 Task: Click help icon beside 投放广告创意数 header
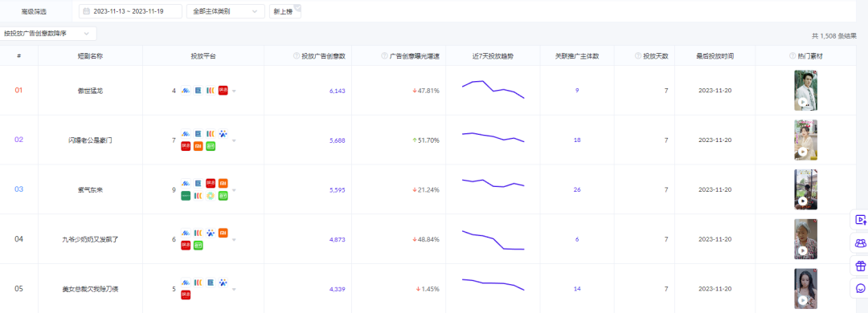296,56
